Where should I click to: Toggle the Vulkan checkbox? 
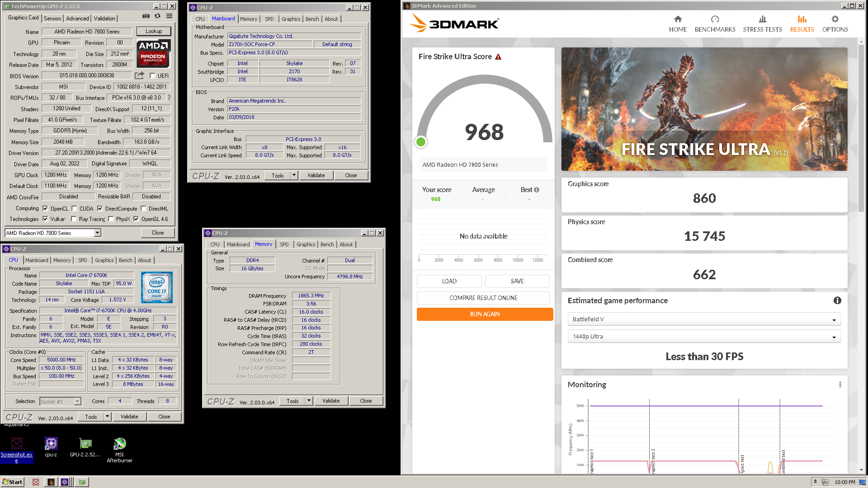coord(45,219)
